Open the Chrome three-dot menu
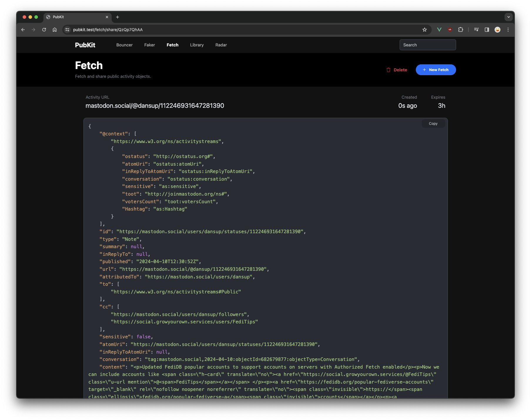The image size is (531, 420). pyautogui.click(x=508, y=30)
